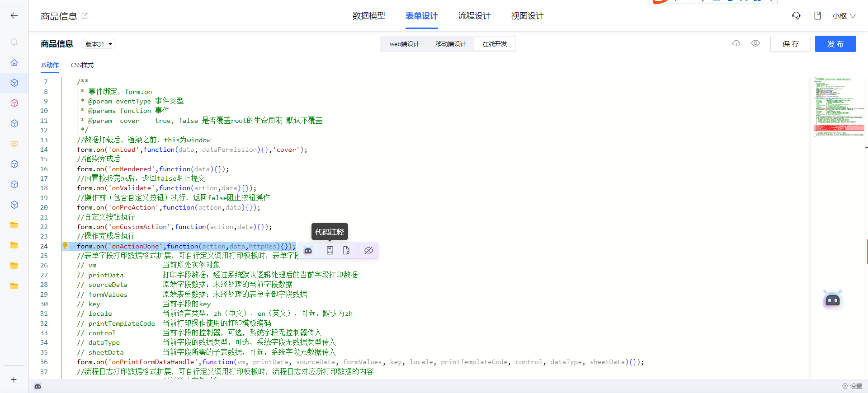Screen dimensions: 868x393
Task: Select the 表单设计 tab
Action: click(x=421, y=16)
